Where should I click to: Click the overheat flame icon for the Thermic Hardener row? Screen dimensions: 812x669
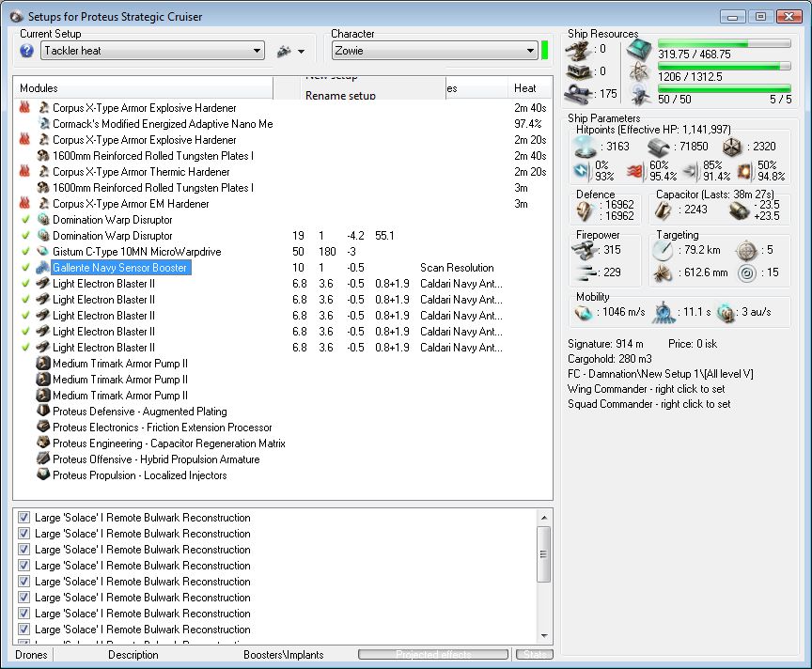[24, 171]
